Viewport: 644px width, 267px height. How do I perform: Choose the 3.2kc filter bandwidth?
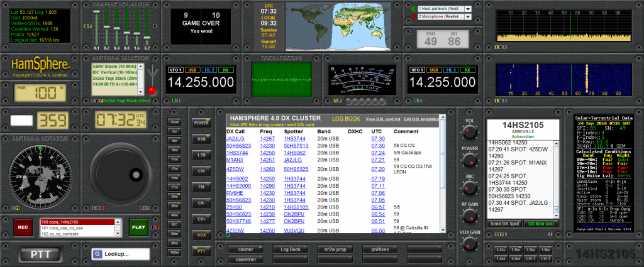coord(501,250)
